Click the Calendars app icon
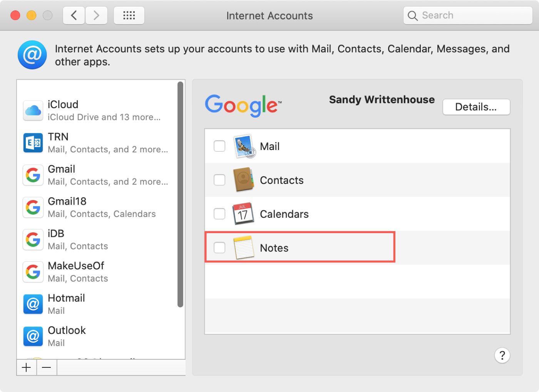 pyautogui.click(x=243, y=214)
